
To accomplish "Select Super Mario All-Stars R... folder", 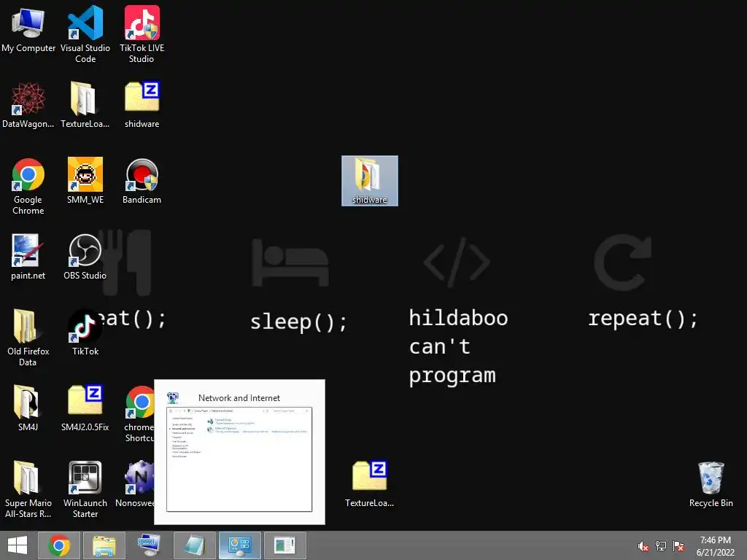I will 28,489.
